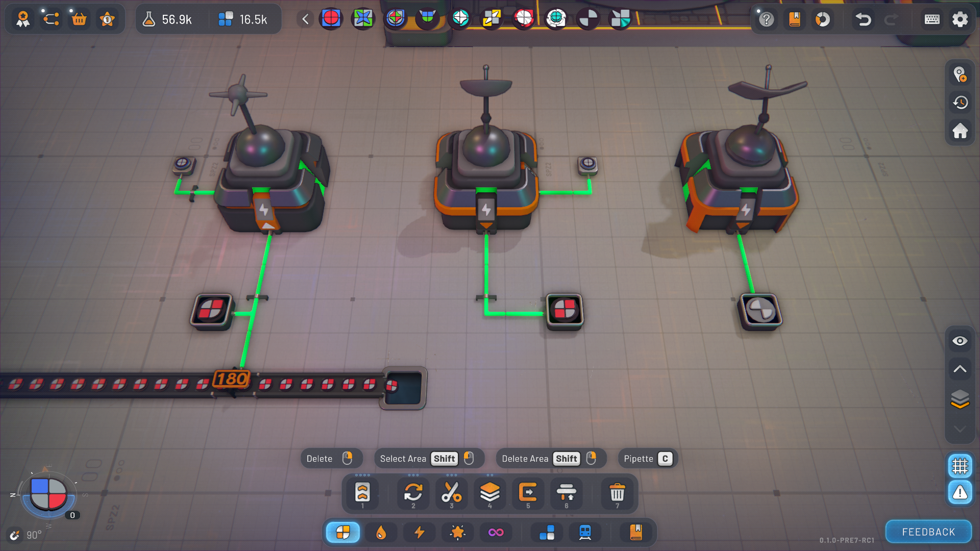The image size is (980, 551).
Task: Switch to the wires lightning tab
Action: pos(420,533)
